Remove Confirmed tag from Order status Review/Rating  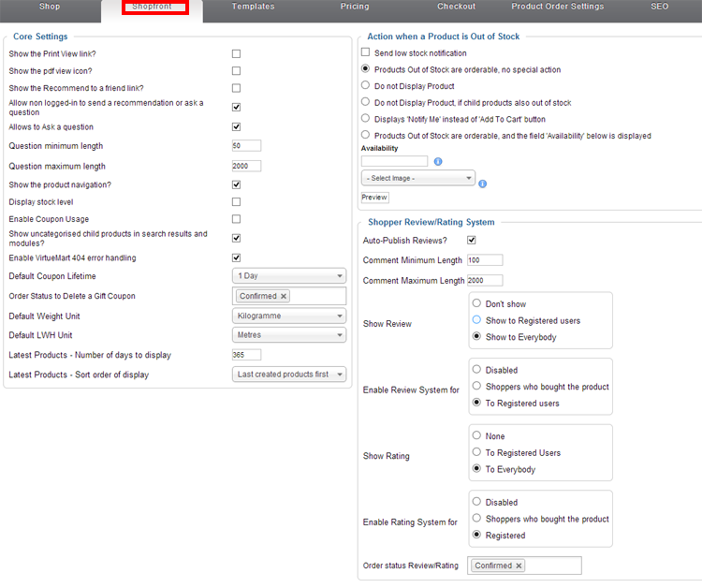[519, 566]
